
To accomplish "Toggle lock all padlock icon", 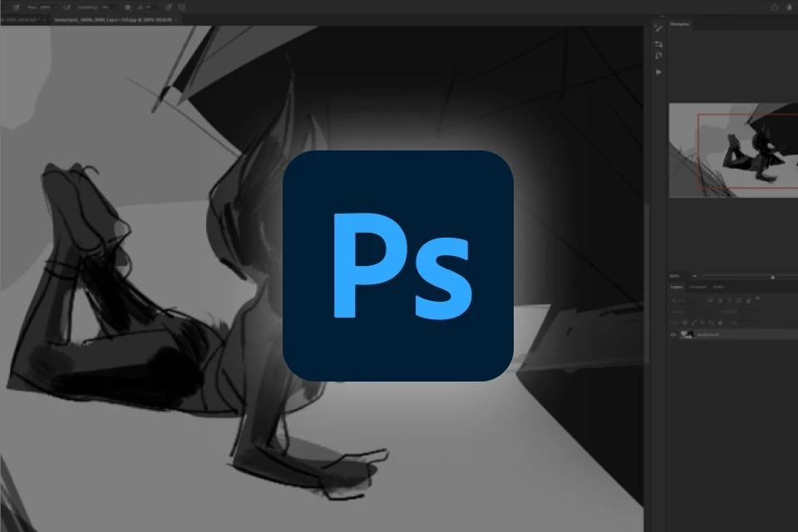I will pos(720,323).
